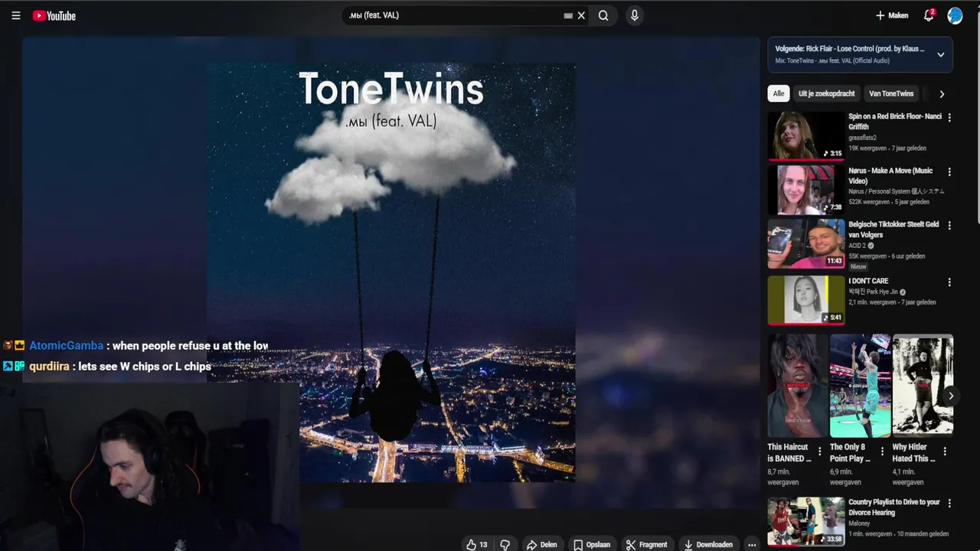Viewport: 980px width, 551px height.
Task: Start voice search with microphone icon
Action: [x=634, y=15]
